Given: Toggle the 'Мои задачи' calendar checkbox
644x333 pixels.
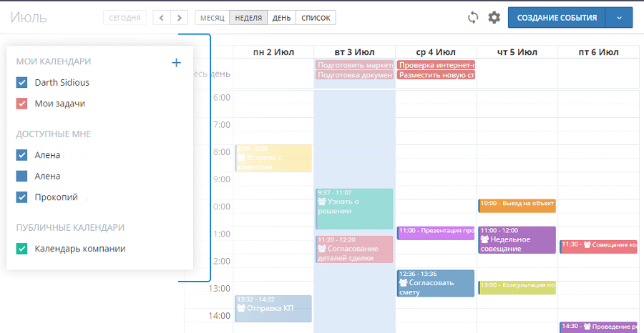Looking at the screenshot, I should point(21,104).
